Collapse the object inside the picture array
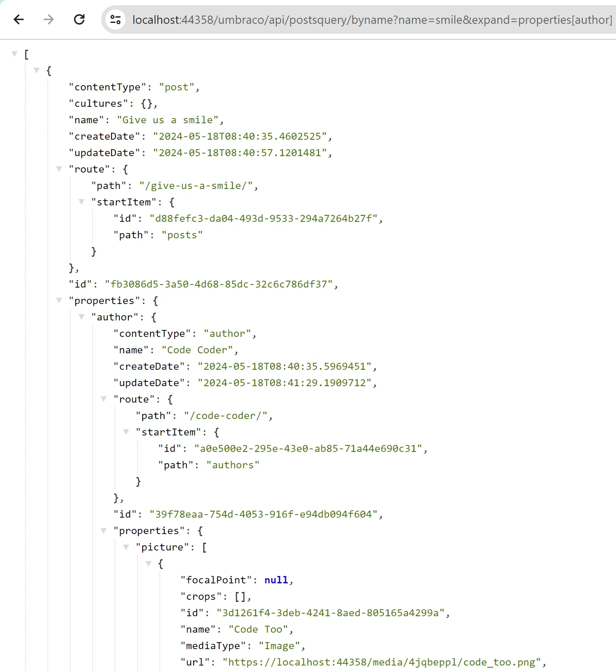616x672 pixels. [148, 563]
